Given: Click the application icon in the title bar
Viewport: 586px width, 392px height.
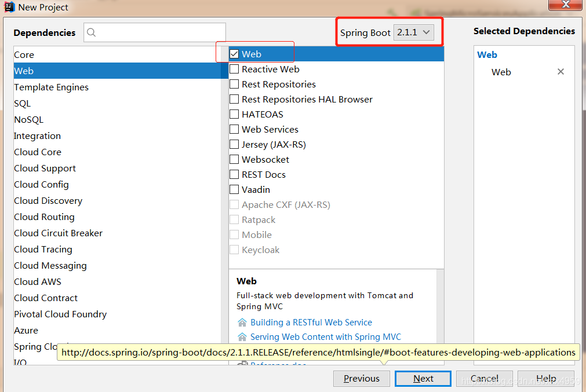Looking at the screenshot, I should coord(8,7).
